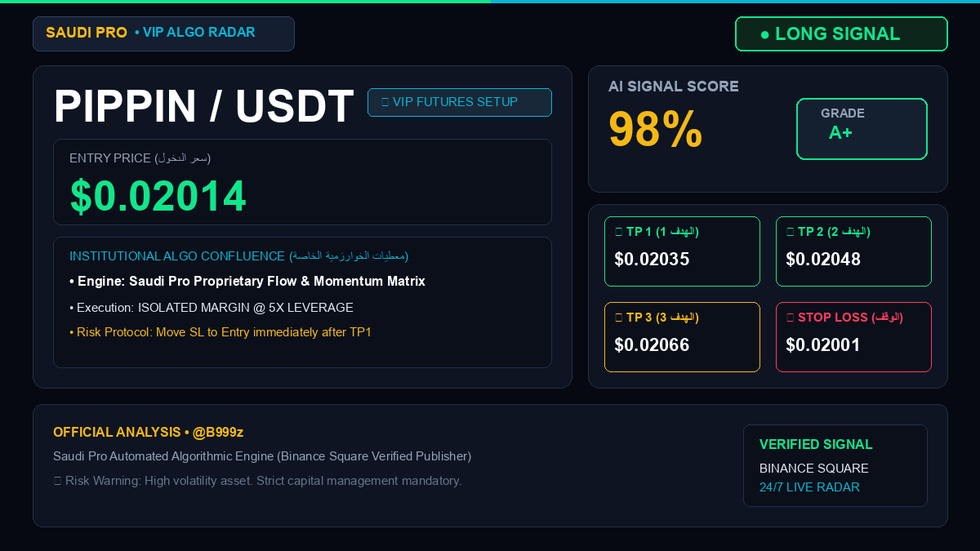Click the green dot in LONG SIGNAL
This screenshot has width=980, height=551.
(x=764, y=34)
